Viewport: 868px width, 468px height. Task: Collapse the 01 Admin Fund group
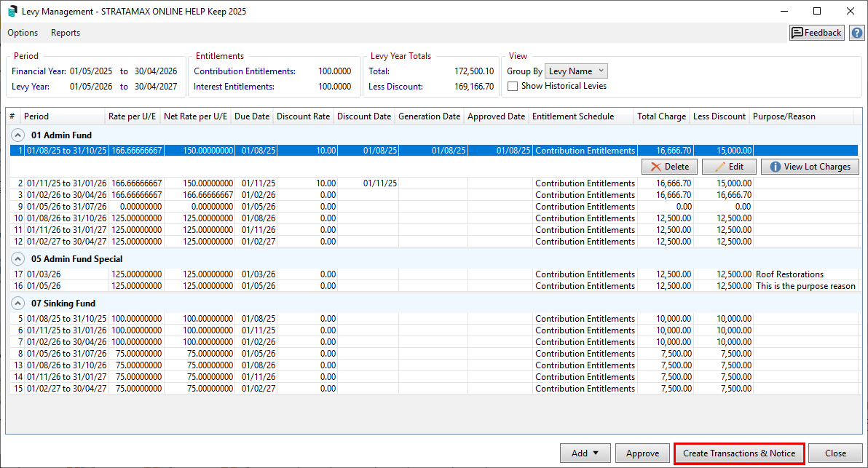point(17,135)
